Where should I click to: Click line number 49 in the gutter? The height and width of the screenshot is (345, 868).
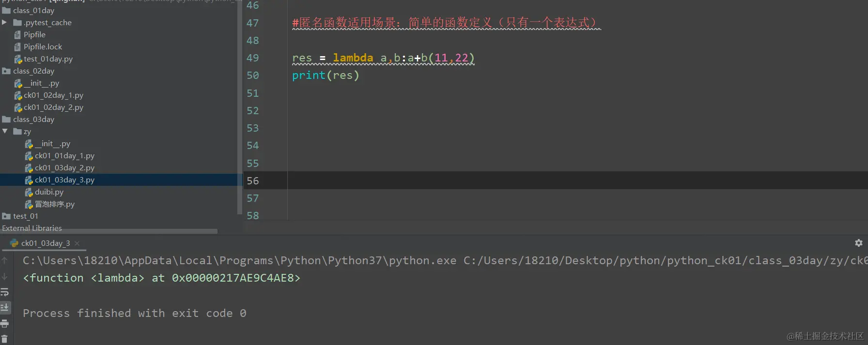point(252,58)
